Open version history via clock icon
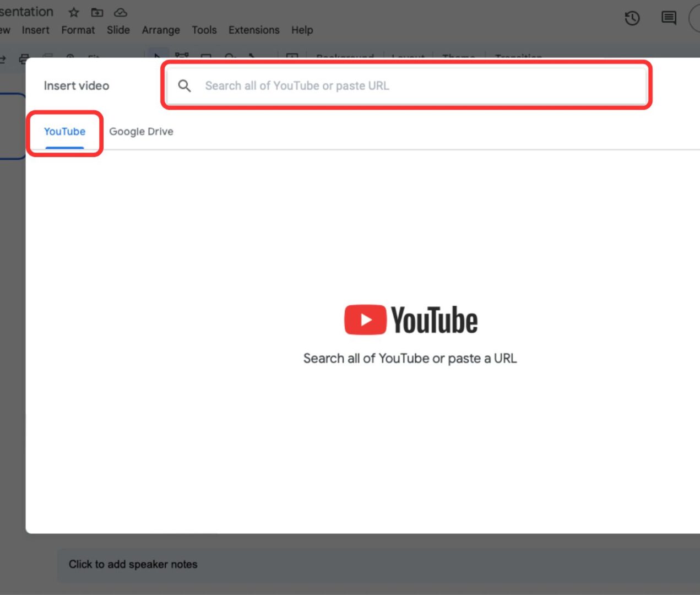This screenshot has height=595, width=700. 632,18
